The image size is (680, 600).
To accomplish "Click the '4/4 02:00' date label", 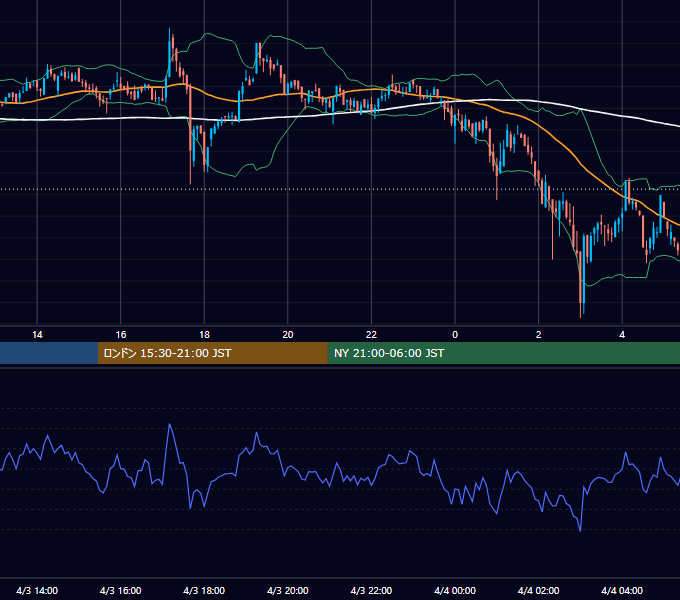I will pyautogui.click(x=538, y=590).
